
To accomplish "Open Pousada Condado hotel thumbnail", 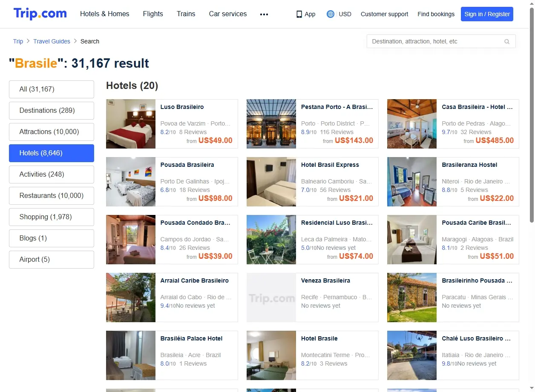I will pyautogui.click(x=131, y=240).
